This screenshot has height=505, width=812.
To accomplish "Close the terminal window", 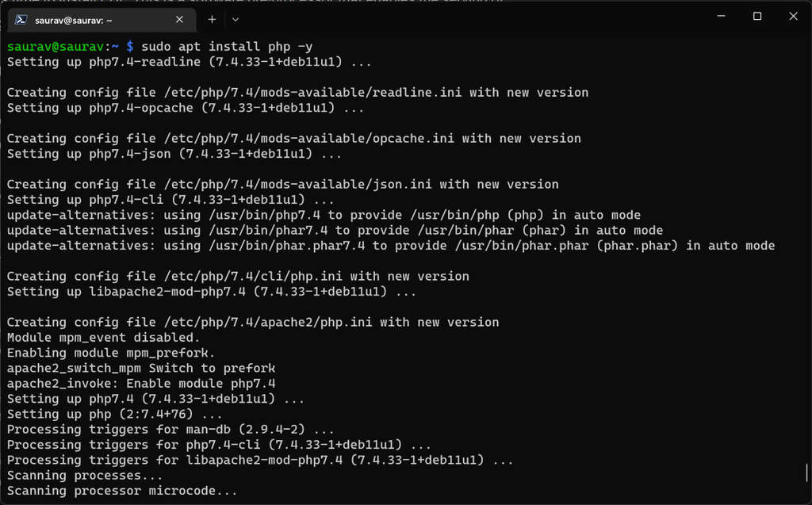I will 793,17.
